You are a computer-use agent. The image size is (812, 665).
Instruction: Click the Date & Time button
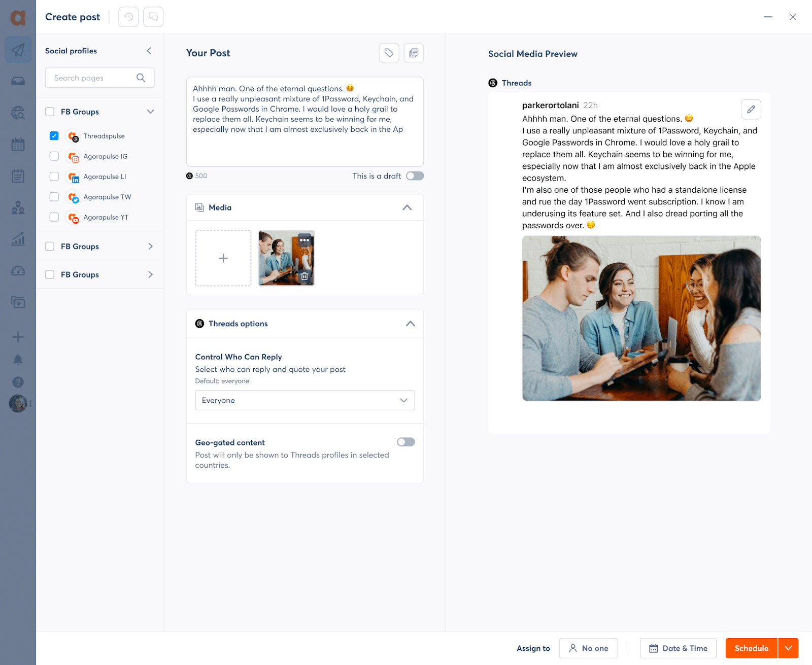(x=678, y=648)
